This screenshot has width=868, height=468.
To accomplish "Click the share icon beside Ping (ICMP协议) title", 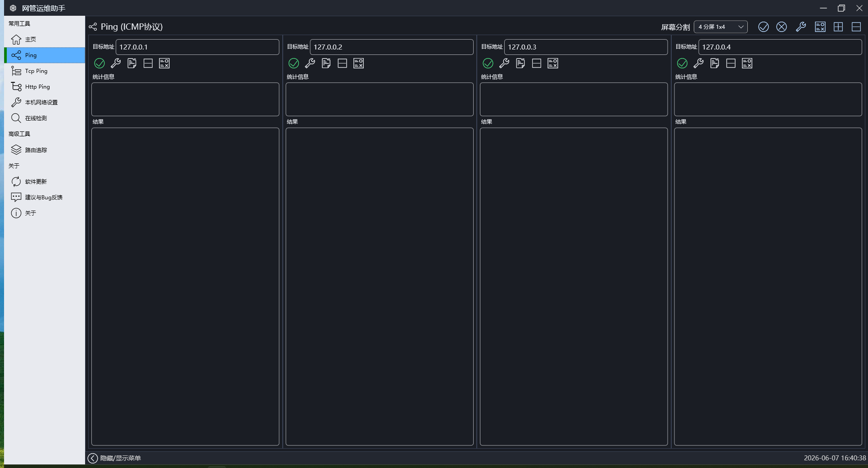I will (93, 27).
